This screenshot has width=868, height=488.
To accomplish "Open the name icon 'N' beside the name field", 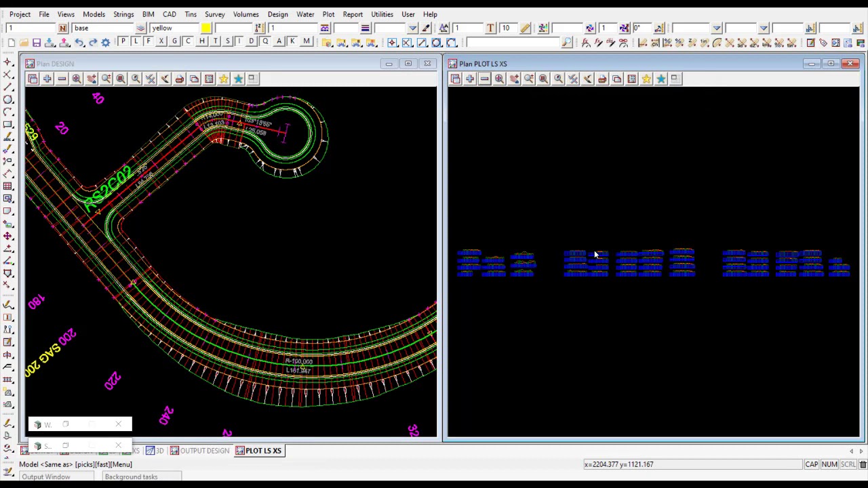I will click(62, 28).
